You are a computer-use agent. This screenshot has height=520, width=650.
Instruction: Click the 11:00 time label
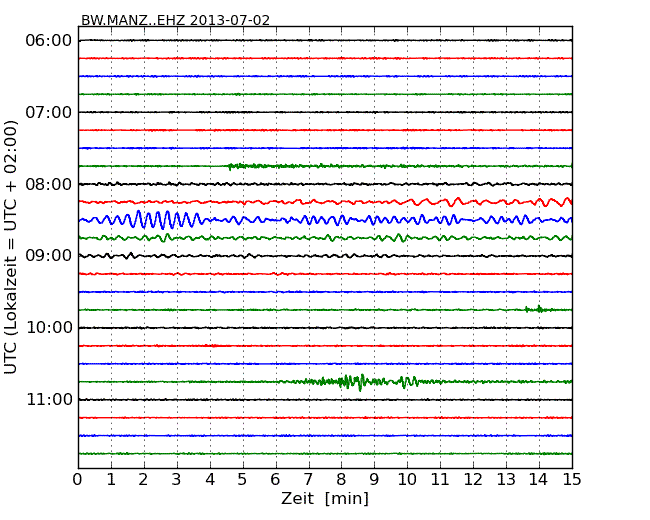[50, 399]
